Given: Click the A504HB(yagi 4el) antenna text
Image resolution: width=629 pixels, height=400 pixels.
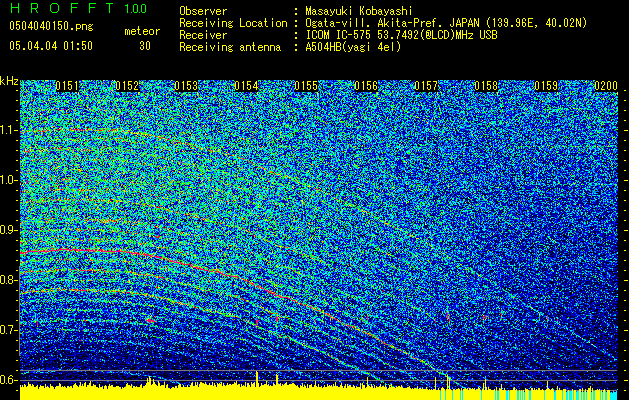Looking at the screenshot, I should (353, 47).
